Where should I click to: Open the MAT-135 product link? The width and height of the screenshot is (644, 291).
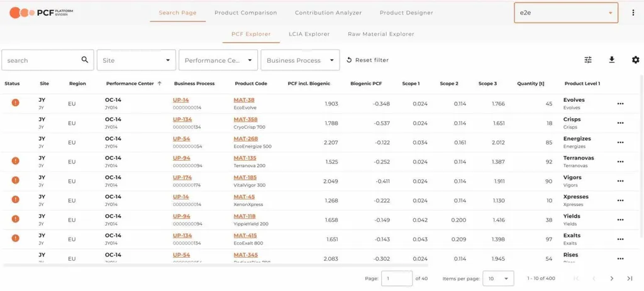[245, 158]
